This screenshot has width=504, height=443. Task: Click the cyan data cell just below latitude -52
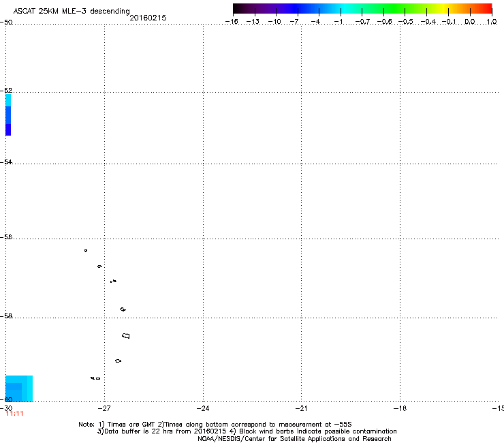8,100
